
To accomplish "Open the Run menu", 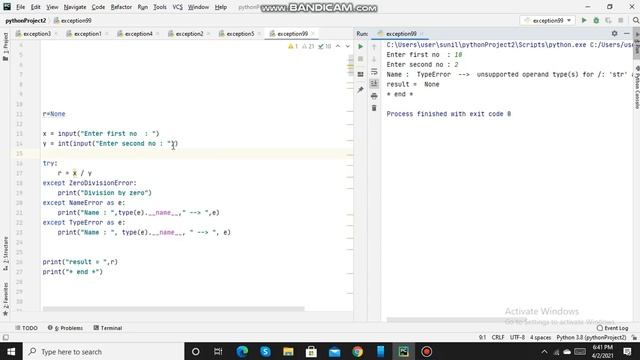I will 142,7.
